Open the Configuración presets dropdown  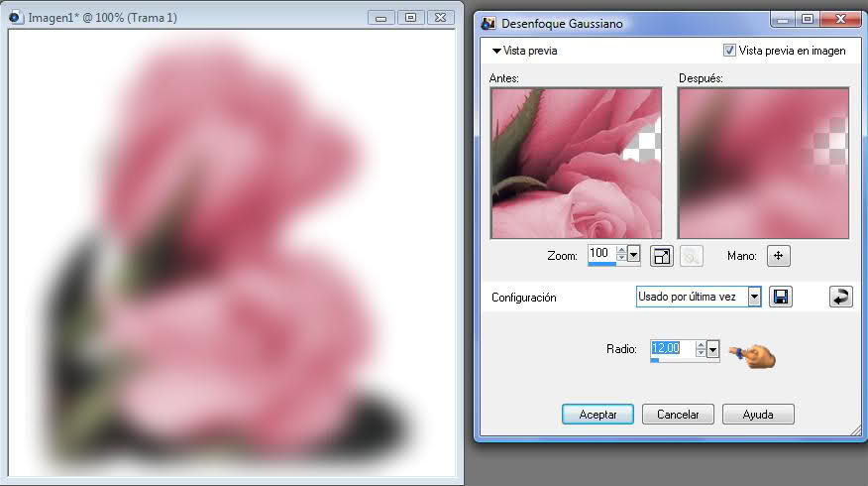754,297
